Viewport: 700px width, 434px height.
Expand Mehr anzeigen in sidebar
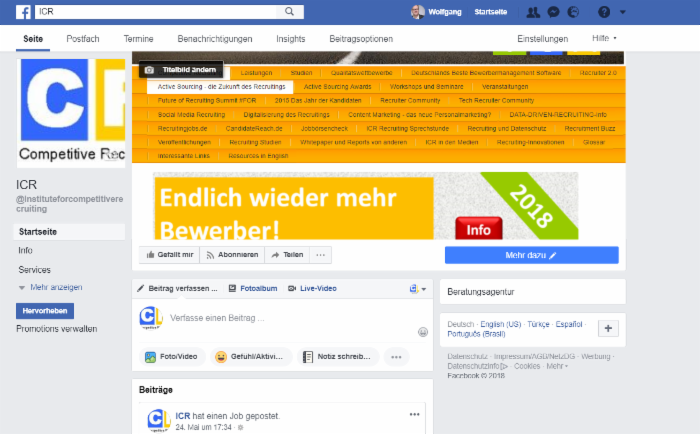pyautogui.click(x=50, y=287)
